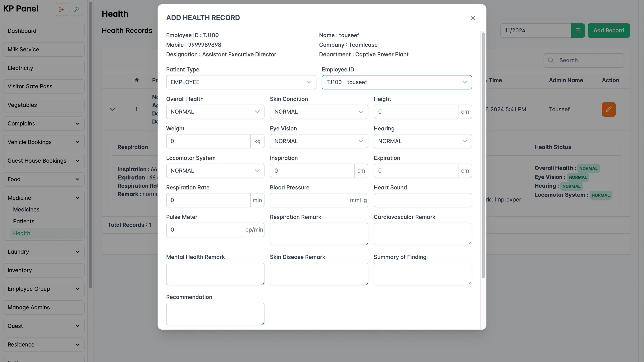Select Dashboard in the sidebar
Screen dimensions: 644x362
pyautogui.click(x=44, y=31)
